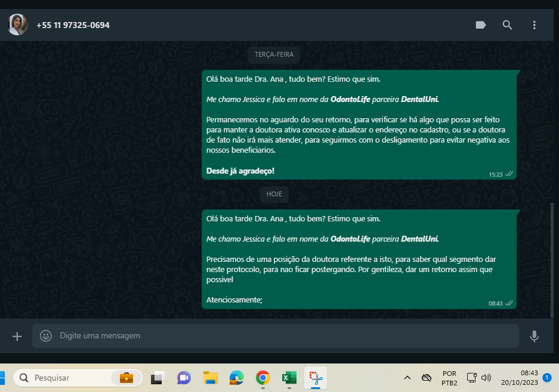Select the message sent at 15:23

[x=359, y=125]
